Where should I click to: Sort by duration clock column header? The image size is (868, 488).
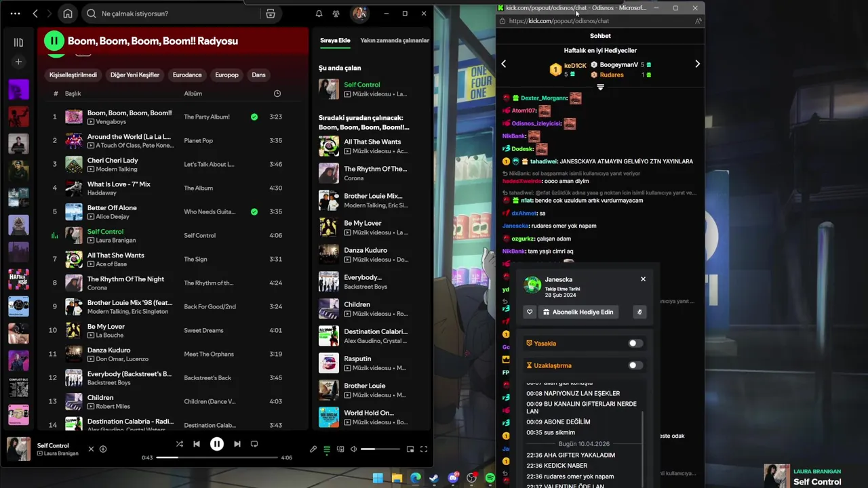(x=277, y=94)
